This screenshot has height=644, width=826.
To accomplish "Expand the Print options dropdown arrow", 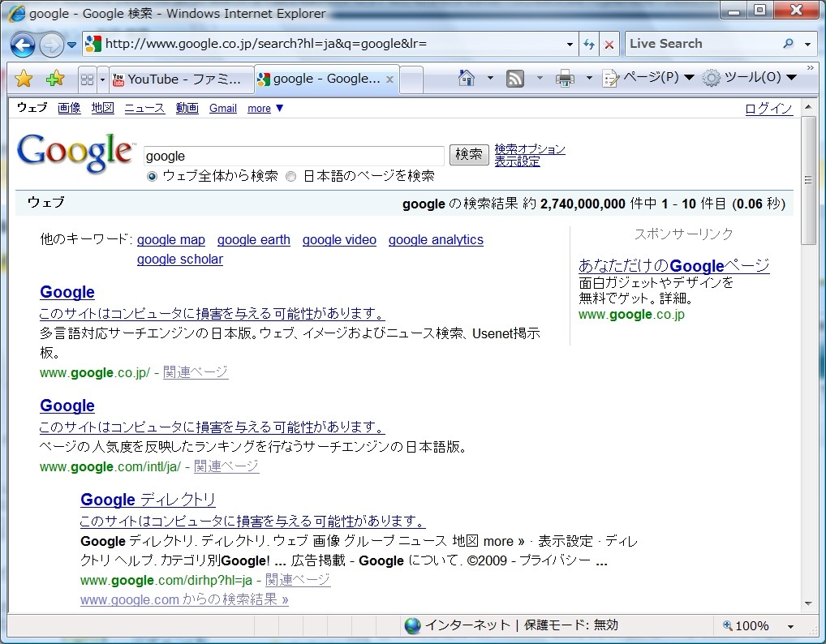I will point(589,78).
